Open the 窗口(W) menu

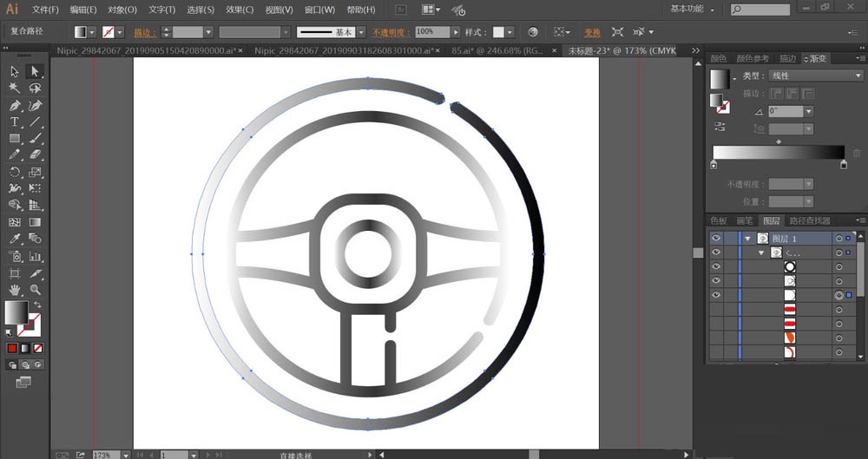click(x=320, y=10)
